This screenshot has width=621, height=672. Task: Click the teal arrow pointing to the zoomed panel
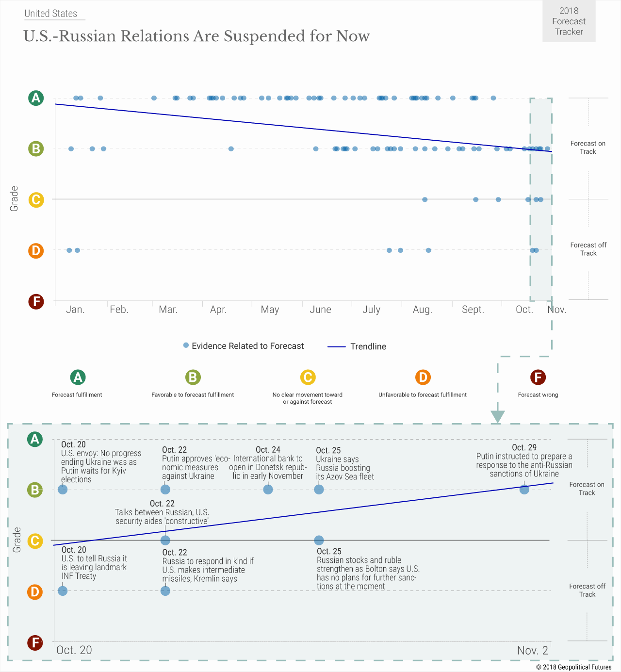498,416
